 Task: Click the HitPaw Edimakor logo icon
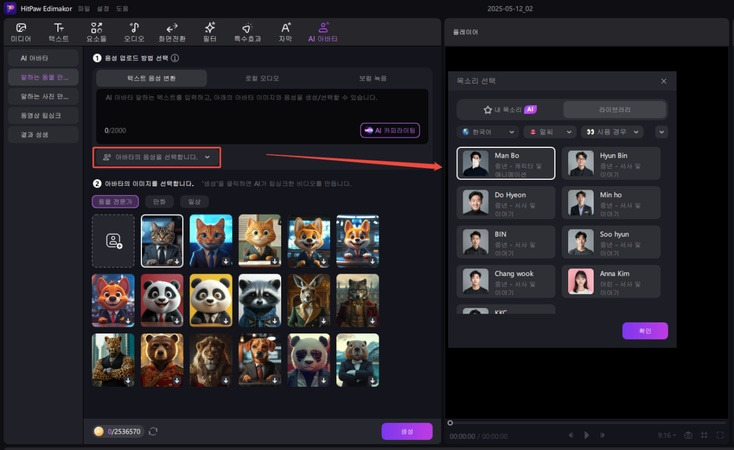[x=10, y=8]
